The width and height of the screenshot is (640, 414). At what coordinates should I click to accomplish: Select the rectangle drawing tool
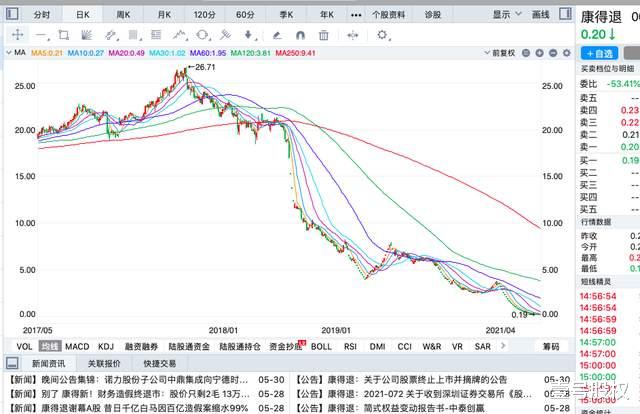tap(64, 35)
